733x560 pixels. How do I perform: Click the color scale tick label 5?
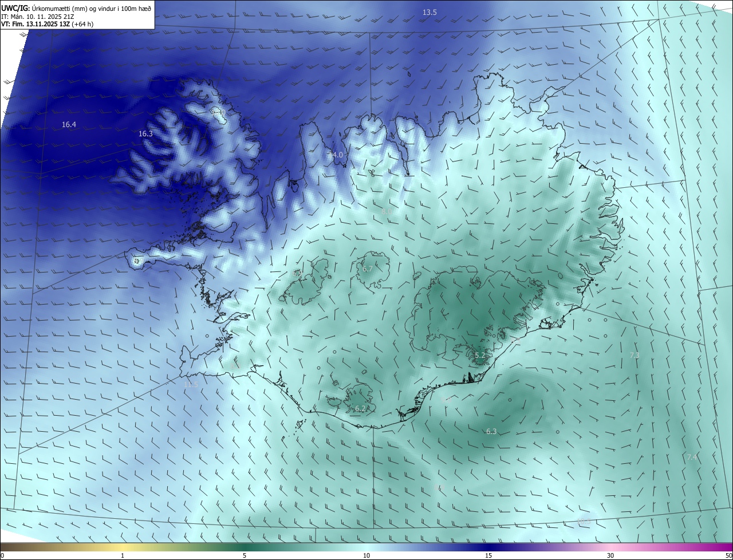point(245,555)
